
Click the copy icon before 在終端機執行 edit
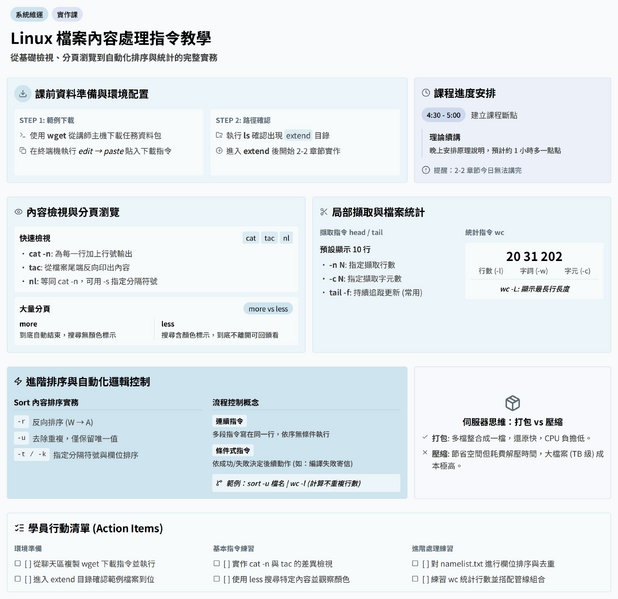(22, 151)
